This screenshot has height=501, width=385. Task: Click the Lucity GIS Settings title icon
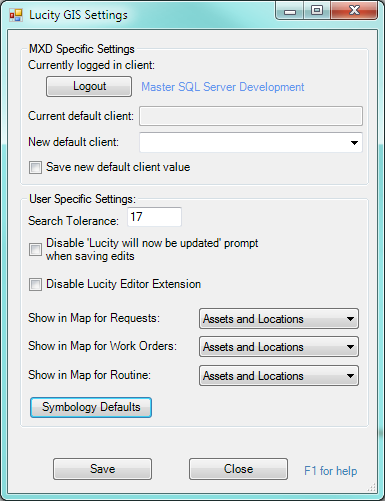point(16,15)
